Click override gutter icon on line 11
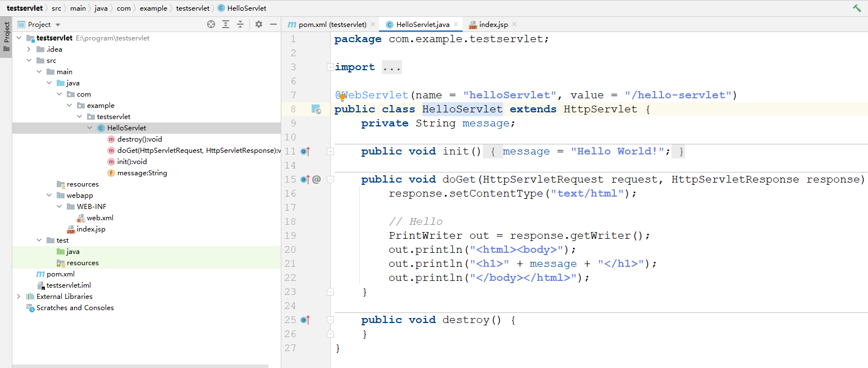 tap(305, 151)
